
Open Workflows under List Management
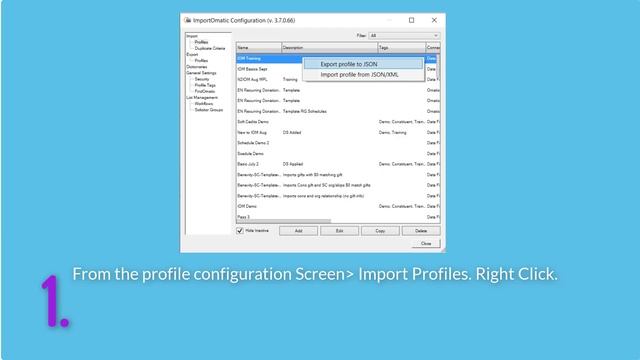point(204,104)
